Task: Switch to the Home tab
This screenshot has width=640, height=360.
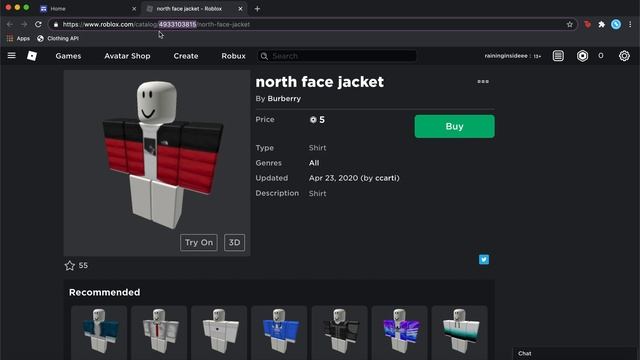Action: tap(88, 9)
